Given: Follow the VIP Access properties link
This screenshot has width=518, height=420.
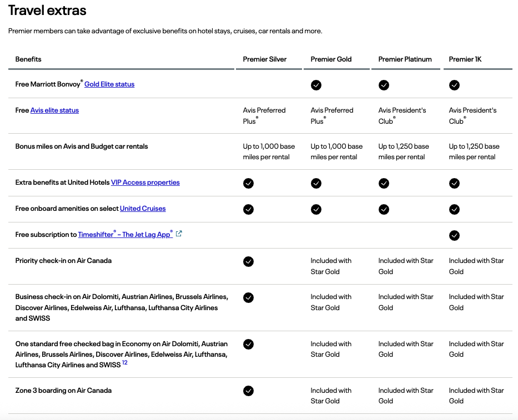Looking at the screenshot, I should 145,183.
